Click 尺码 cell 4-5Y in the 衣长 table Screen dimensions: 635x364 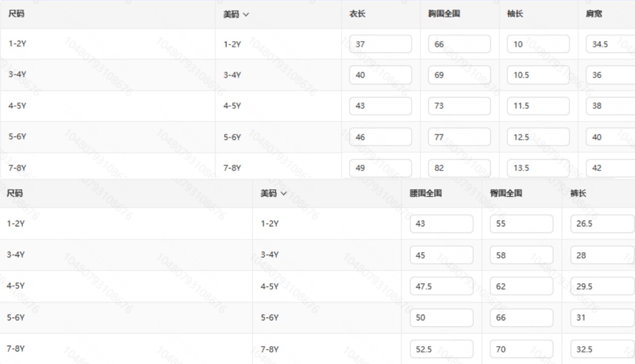[17, 106]
